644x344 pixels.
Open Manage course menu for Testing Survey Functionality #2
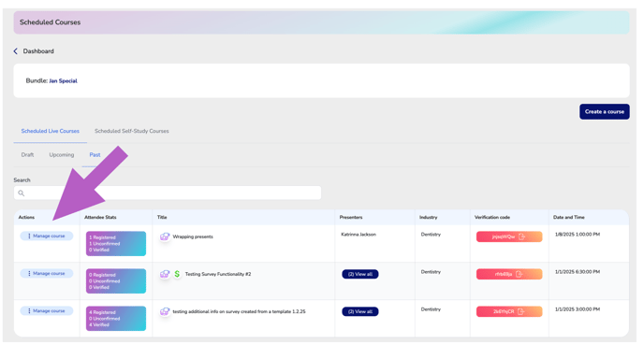point(47,274)
